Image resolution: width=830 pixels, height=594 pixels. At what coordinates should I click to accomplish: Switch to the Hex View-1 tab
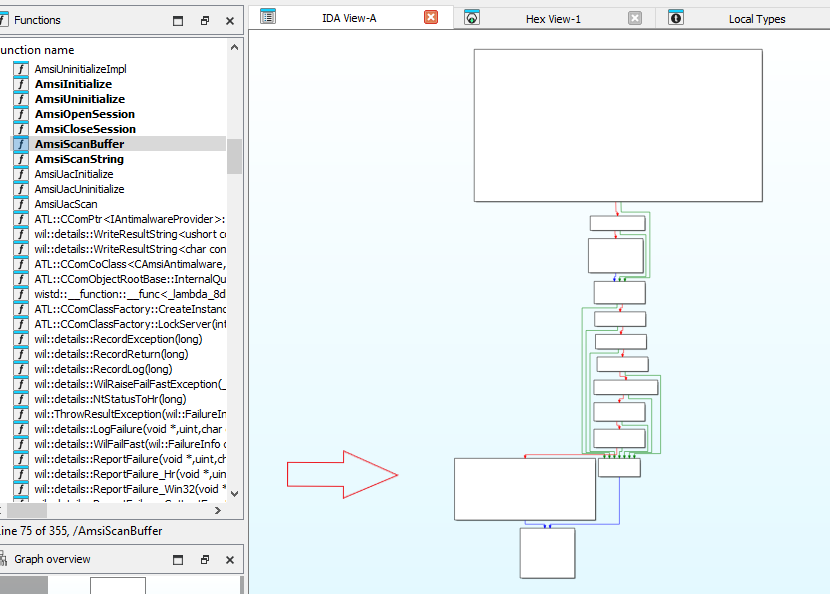[x=553, y=18]
